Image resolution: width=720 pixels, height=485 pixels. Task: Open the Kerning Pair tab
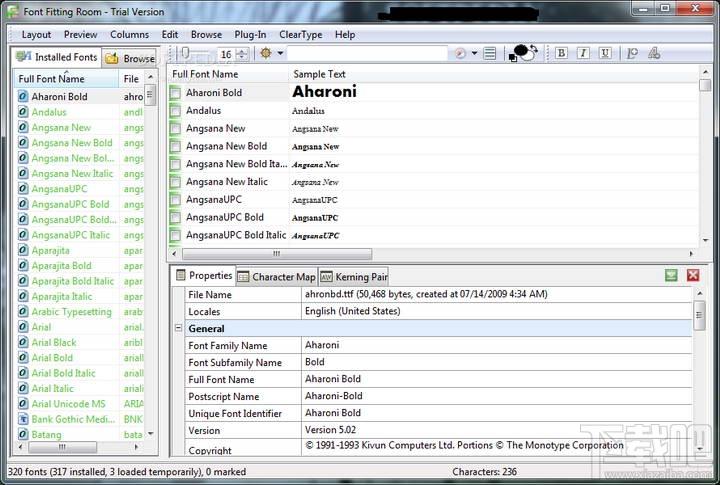pos(354,276)
